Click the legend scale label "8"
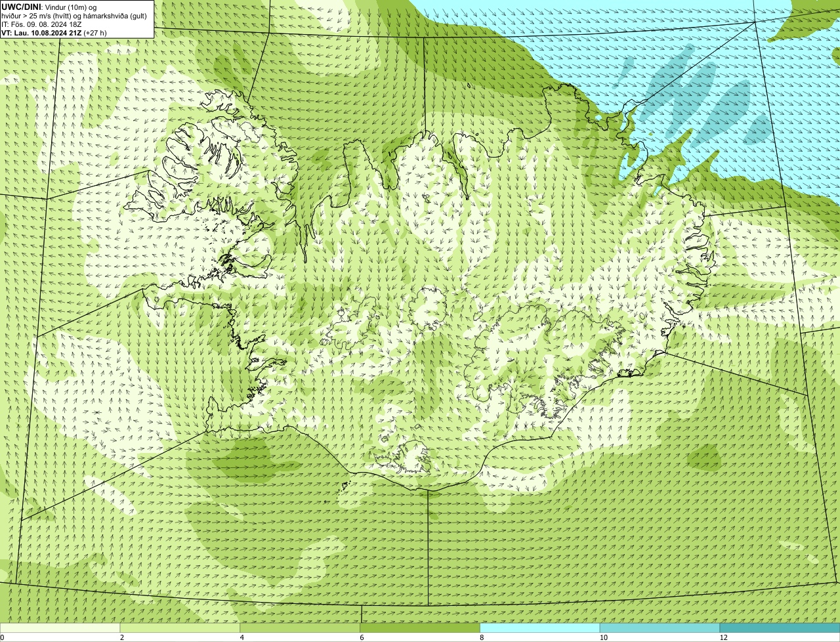 click(x=482, y=637)
